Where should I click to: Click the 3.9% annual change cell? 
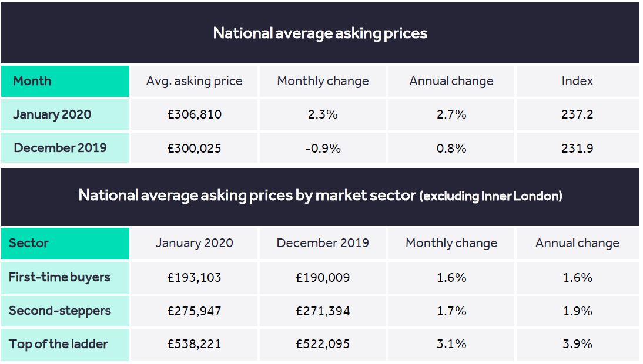(x=577, y=344)
